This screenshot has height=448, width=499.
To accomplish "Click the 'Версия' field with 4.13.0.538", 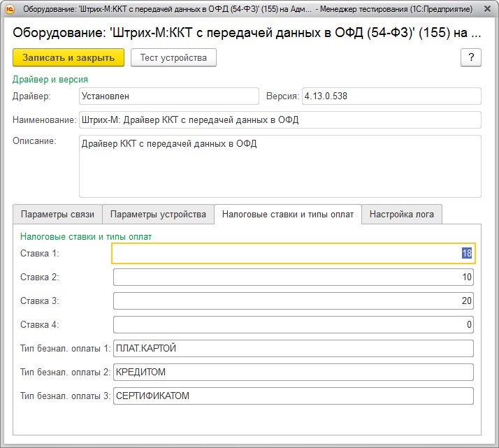I will click(391, 96).
